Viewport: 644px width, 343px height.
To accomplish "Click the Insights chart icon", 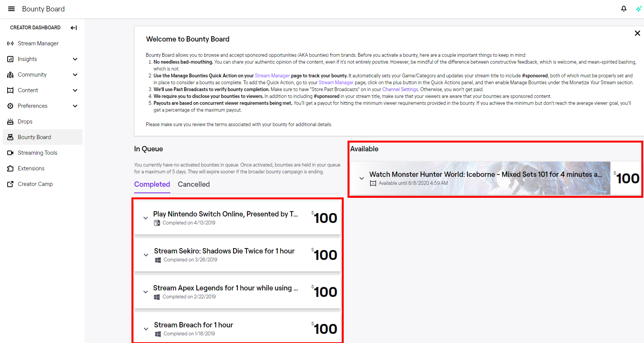I will pos(10,59).
